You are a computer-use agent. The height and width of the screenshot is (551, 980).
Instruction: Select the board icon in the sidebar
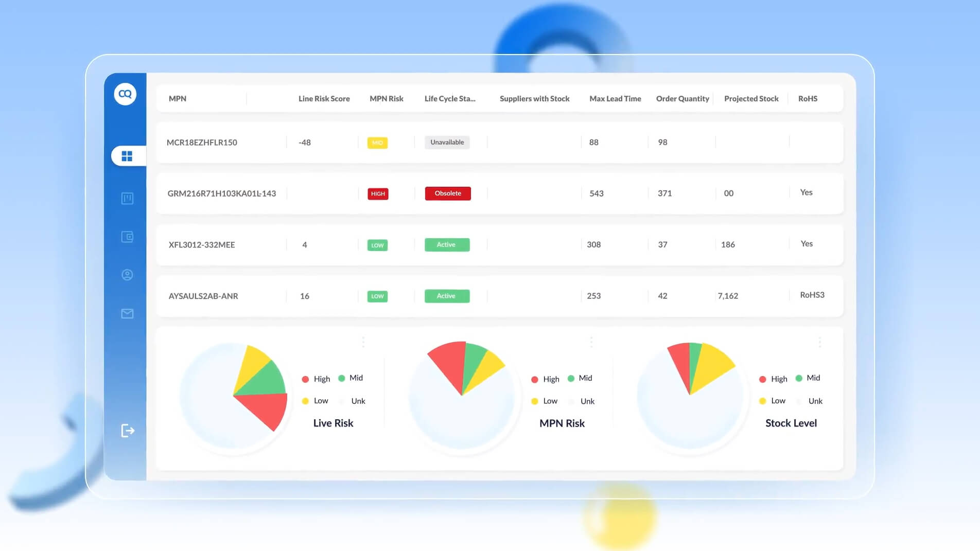[127, 199]
